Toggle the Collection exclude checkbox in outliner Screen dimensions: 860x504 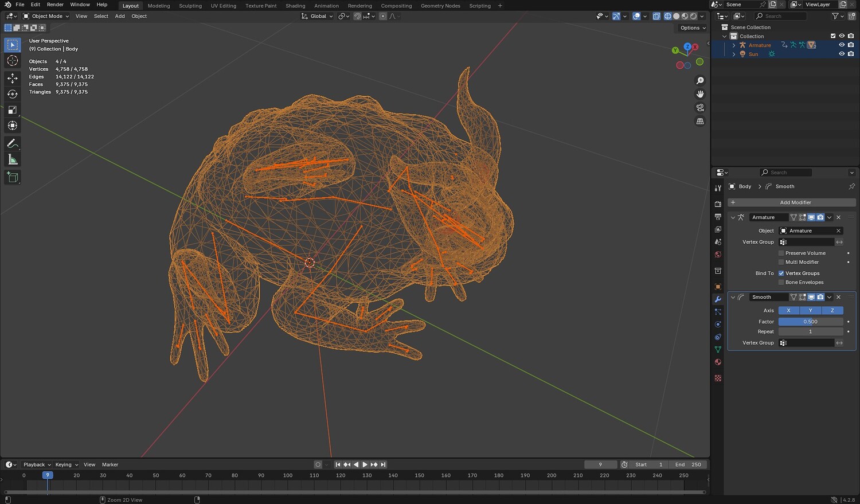point(833,36)
